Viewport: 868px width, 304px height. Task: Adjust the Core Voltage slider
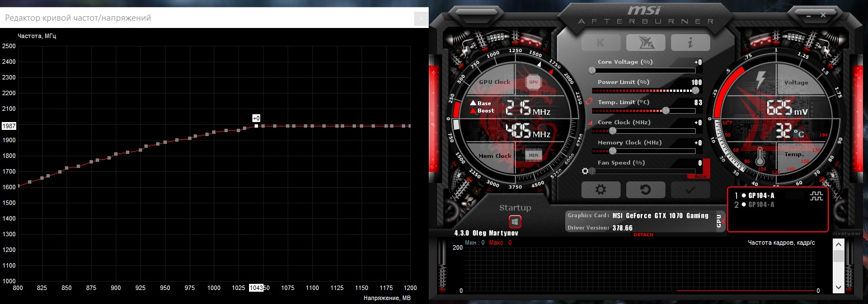pos(644,71)
